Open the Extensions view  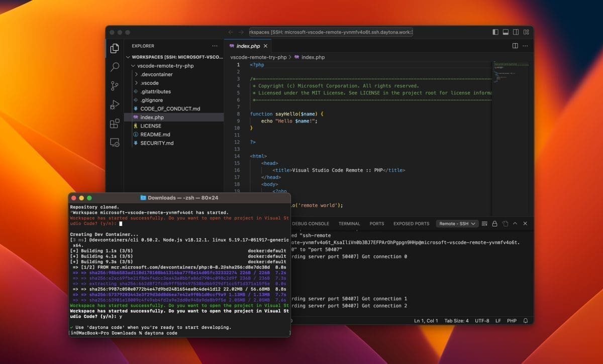tap(115, 124)
